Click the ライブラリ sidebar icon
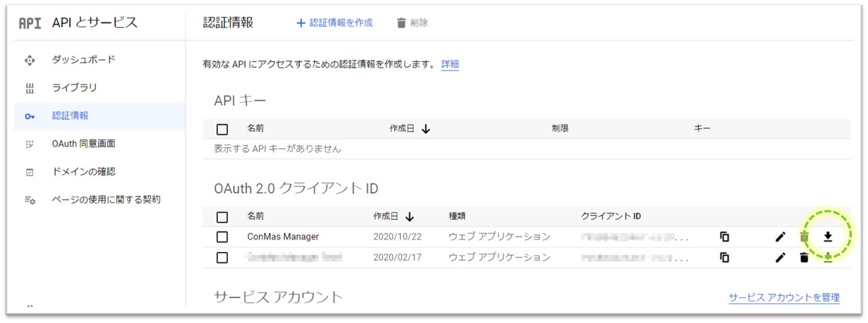This screenshot has width=868, height=323. (x=30, y=88)
